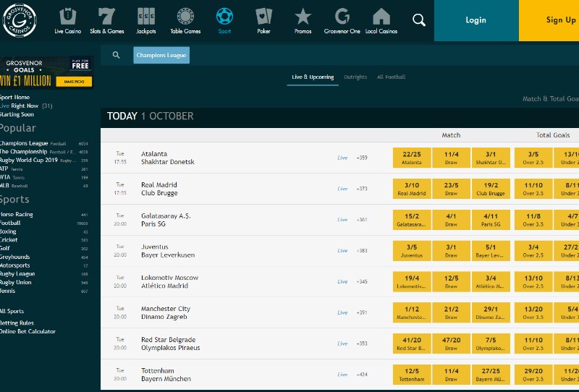Image resolution: width=579 pixels, height=392 pixels.
Task: Show +345 markets for Lokomotiv Moscow match
Action: coord(362,281)
